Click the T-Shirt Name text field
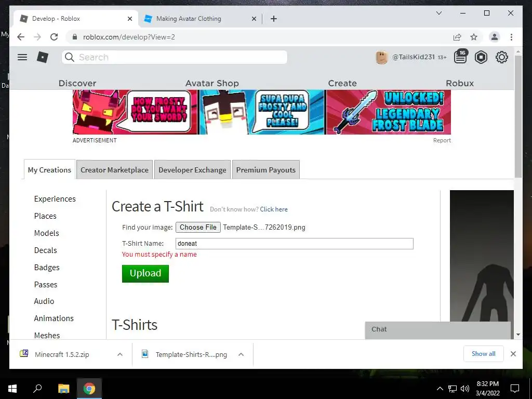This screenshot has width=532, height=399. pyautogui.click(x=295, y=244)
